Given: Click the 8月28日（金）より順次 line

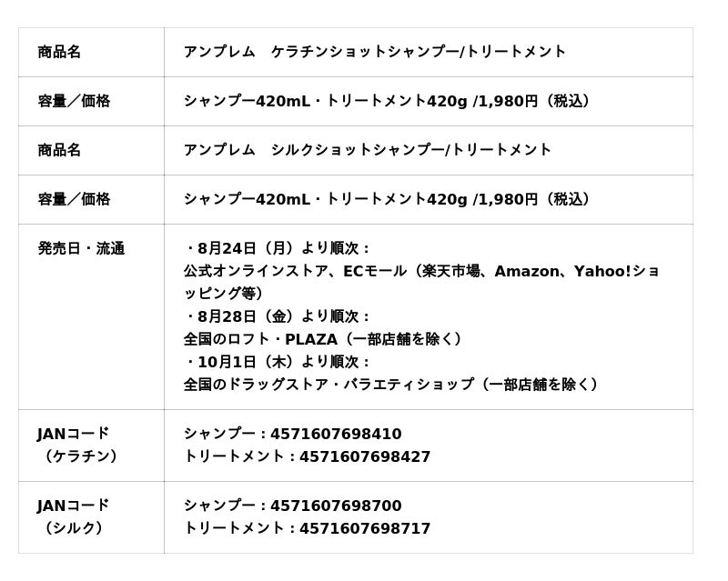Looking at the screenshot, I should (x=278, y=316).
